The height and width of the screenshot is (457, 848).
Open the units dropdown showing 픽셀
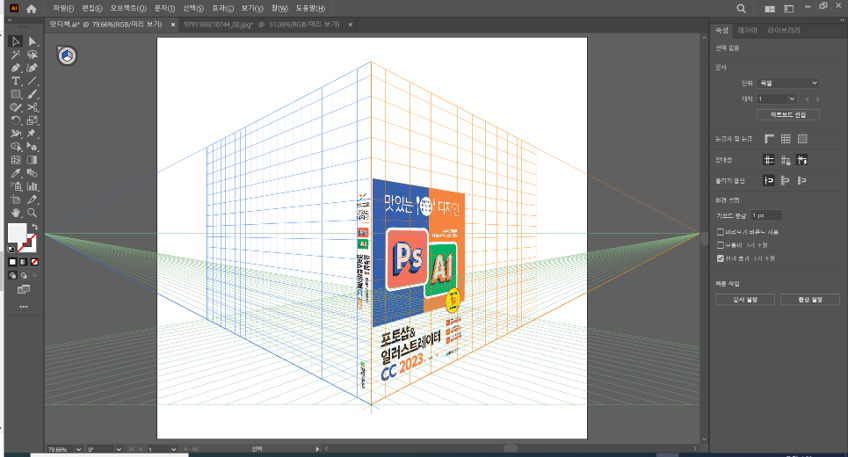tap(788, 83)
